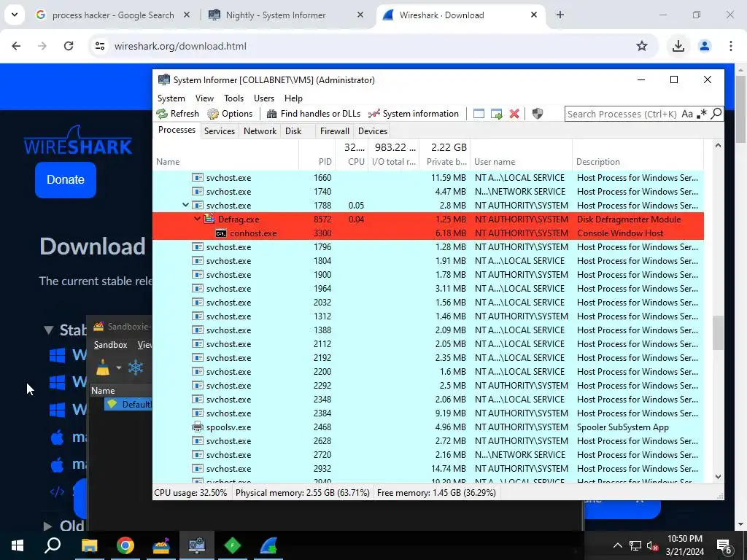Open Chrome profile icon
The height and width of the screenshot is (560, 747).
coord(705,46)
